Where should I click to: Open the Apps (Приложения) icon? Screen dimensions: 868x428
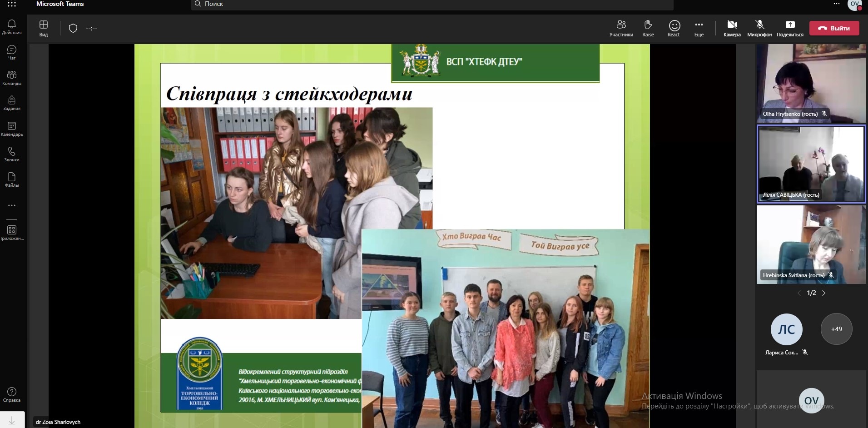click(x=12, y=233)
